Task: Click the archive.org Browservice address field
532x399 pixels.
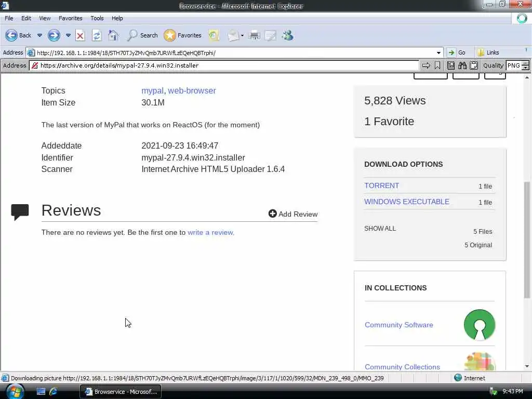Action: pos(224,65)
